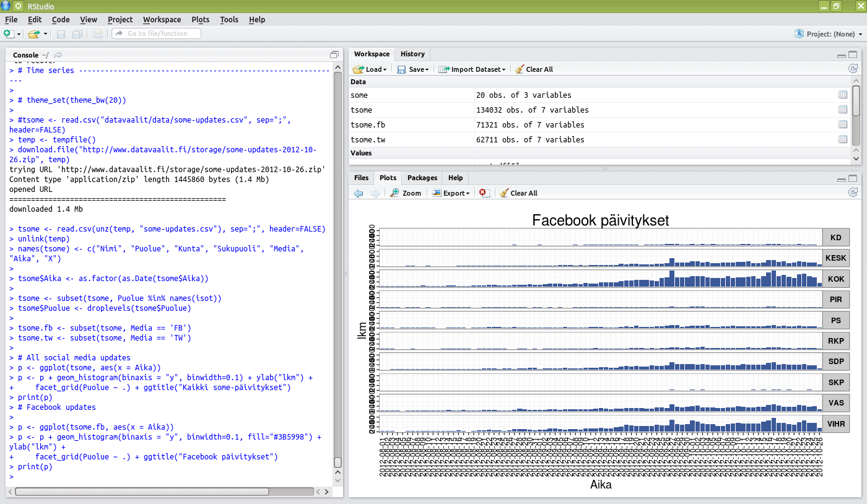Click the 'tsome.fb' variable name
This screenshot has width=867, height=504.
pyautogui.click(x=368, y=125)
